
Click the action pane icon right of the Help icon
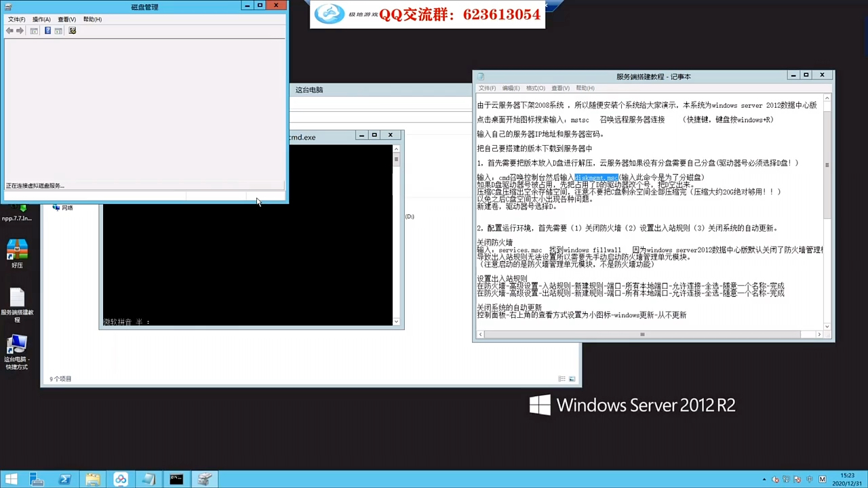coord(58,30)
